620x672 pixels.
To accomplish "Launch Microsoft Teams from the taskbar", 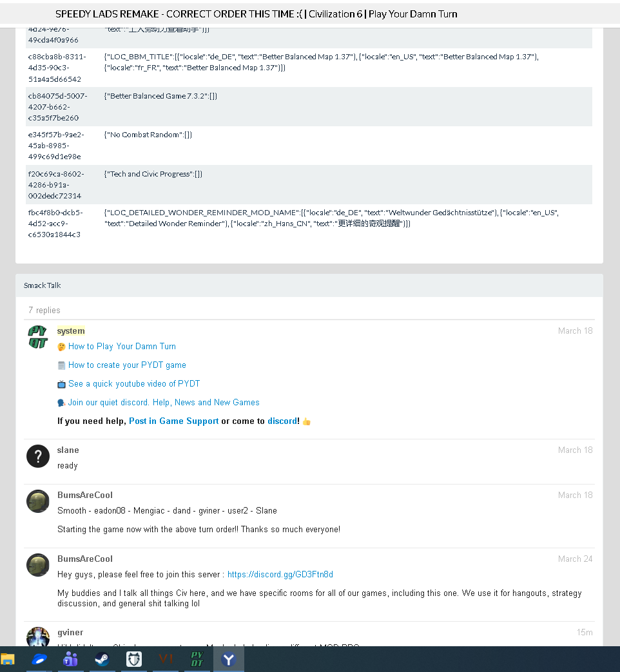I will pyautogui.click(x=70, y=659).
